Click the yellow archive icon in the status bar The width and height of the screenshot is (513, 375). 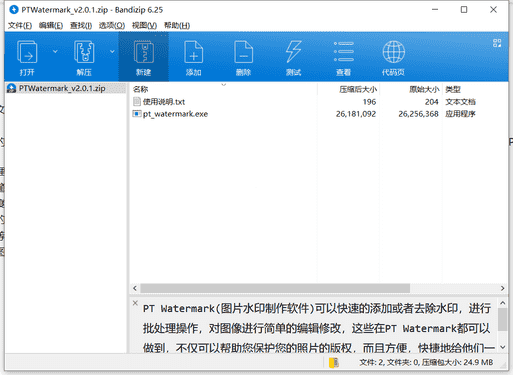click(x=334, y=362)
